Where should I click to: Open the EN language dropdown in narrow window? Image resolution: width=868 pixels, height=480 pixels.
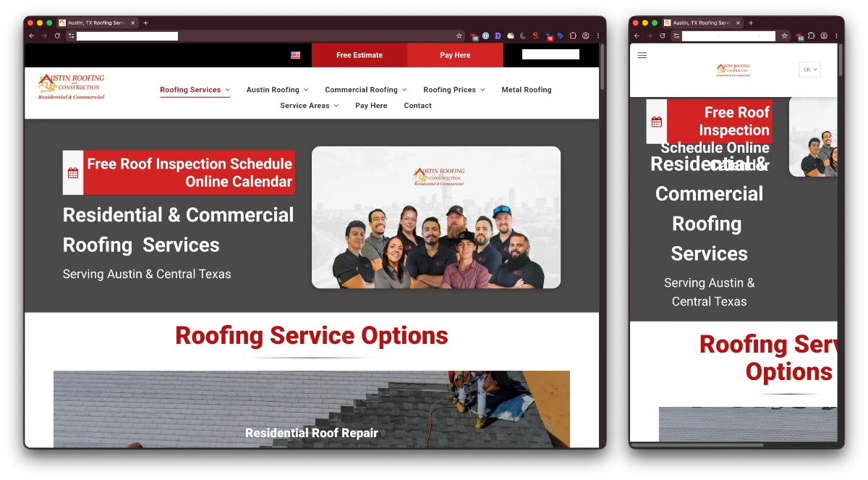(x=809, y=70)
